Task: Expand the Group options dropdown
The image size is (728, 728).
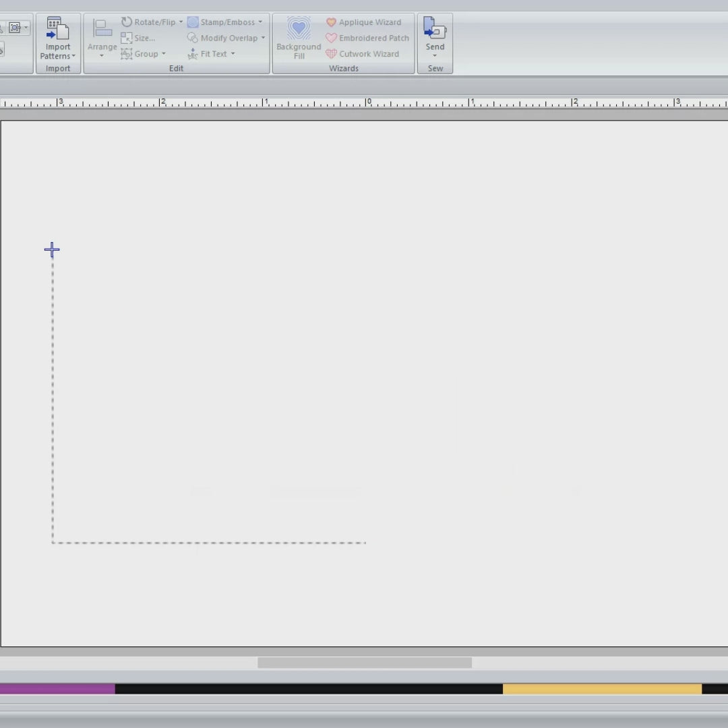Action: pos(163,54)
